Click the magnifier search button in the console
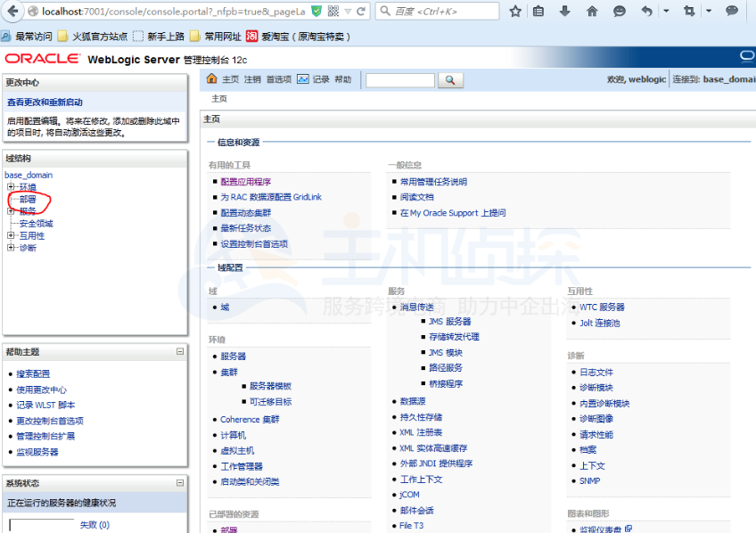The width and height of the screenshot is (756, 533). point(450,79)
